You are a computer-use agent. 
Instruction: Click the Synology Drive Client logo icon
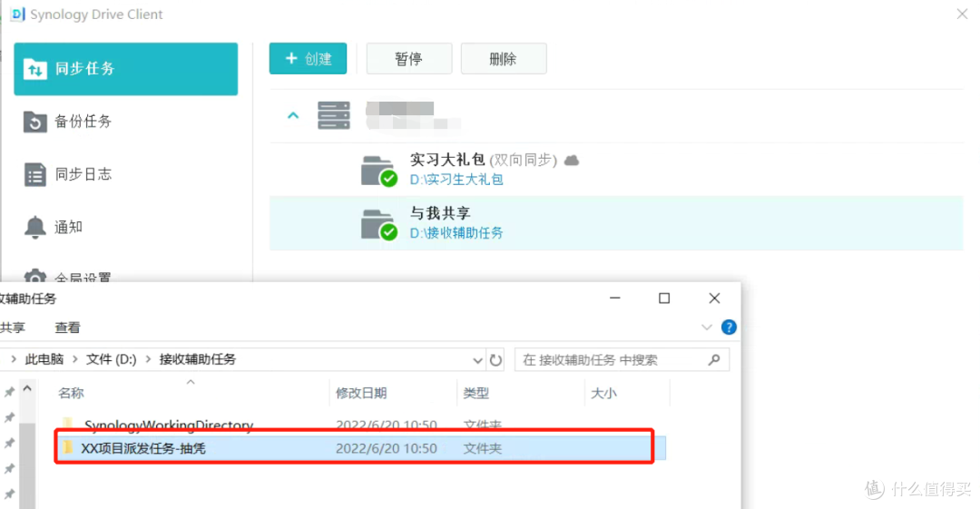point(17,14)
